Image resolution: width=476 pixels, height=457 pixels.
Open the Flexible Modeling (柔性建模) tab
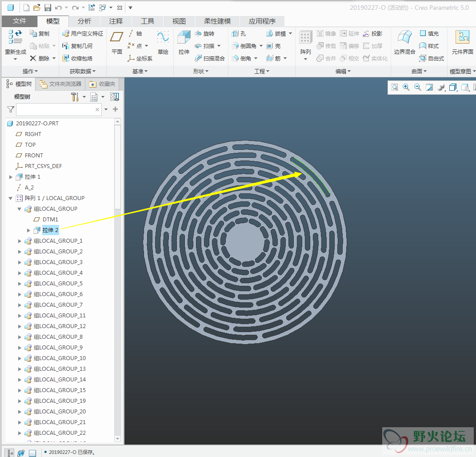tap(217, 21)
